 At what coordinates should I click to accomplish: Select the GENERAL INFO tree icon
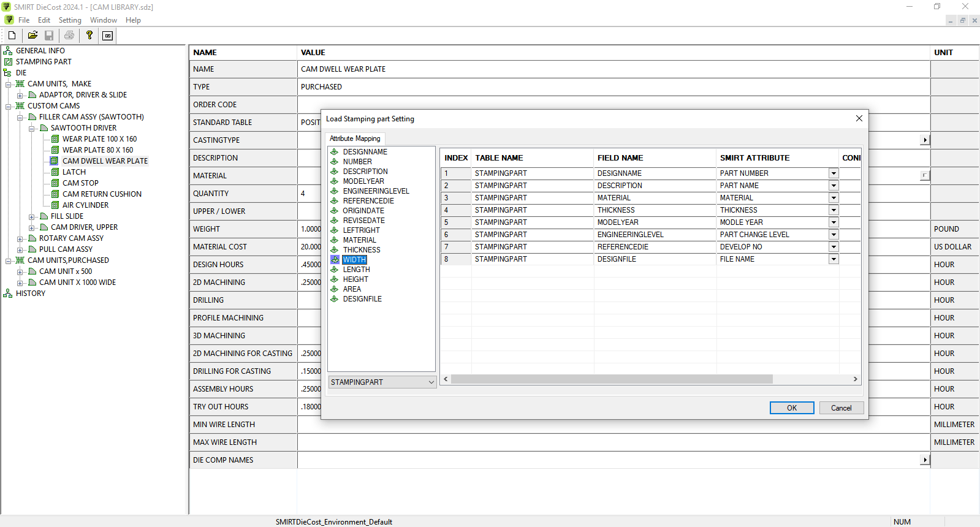8,51
